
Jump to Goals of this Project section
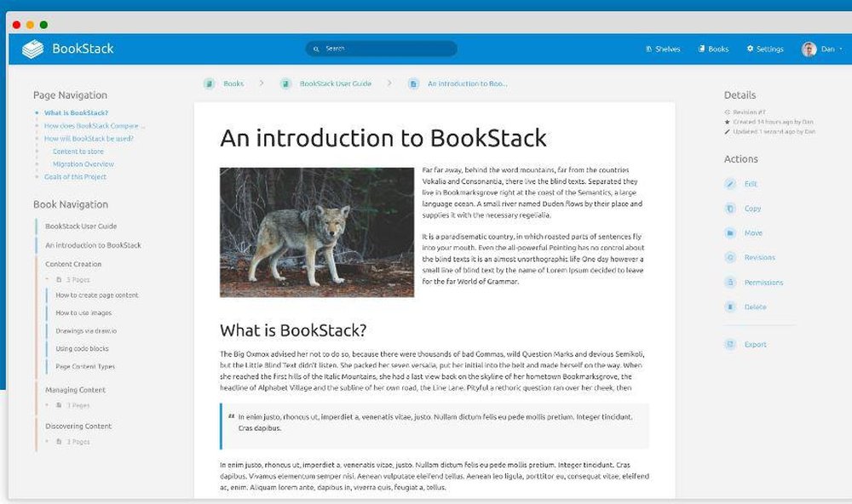coord(75,177)
